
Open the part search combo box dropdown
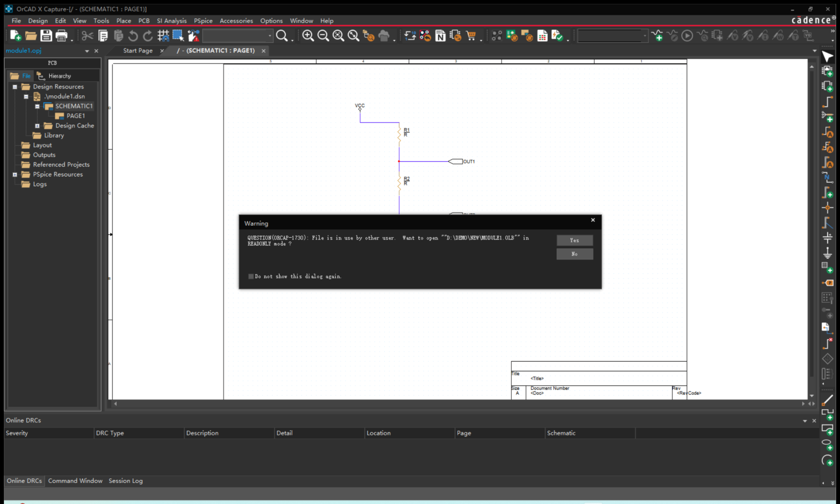click(270, 35)
